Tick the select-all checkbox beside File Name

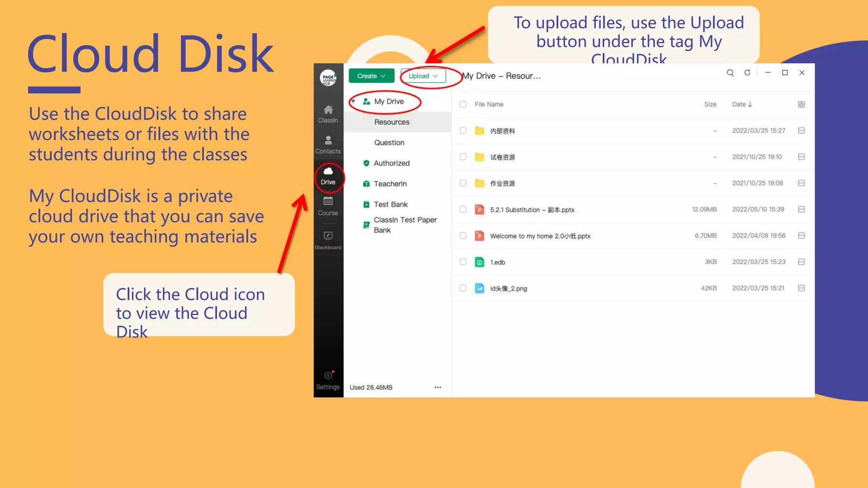(463, 105)
